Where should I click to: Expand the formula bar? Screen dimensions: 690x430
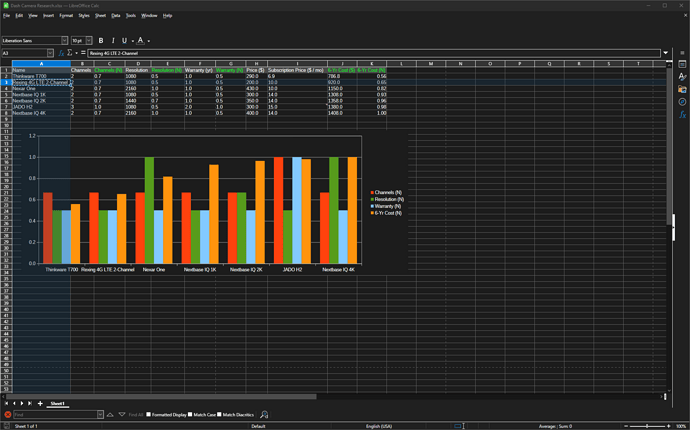click(x=666, y=53)
